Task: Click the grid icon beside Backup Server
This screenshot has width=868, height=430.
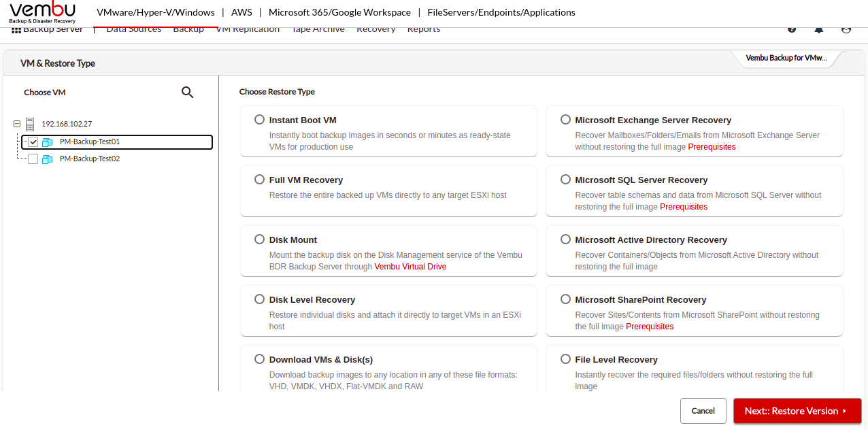Action: [x=16, y=30]
